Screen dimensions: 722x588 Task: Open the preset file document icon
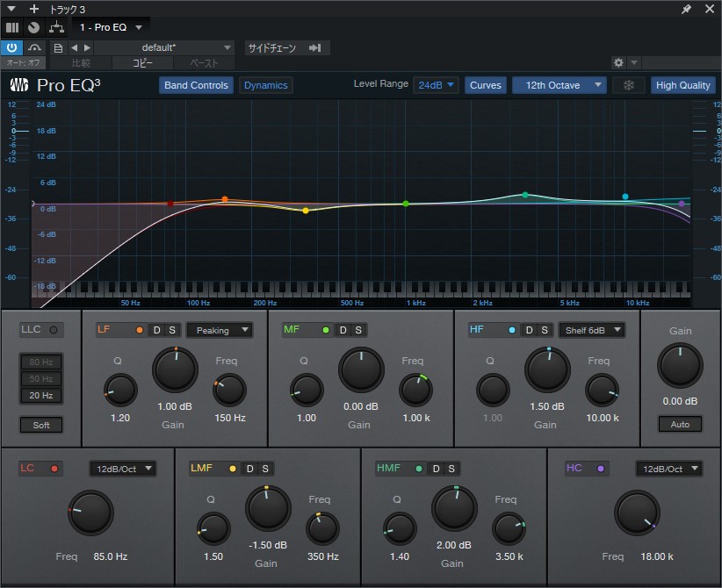coord(58,48)
